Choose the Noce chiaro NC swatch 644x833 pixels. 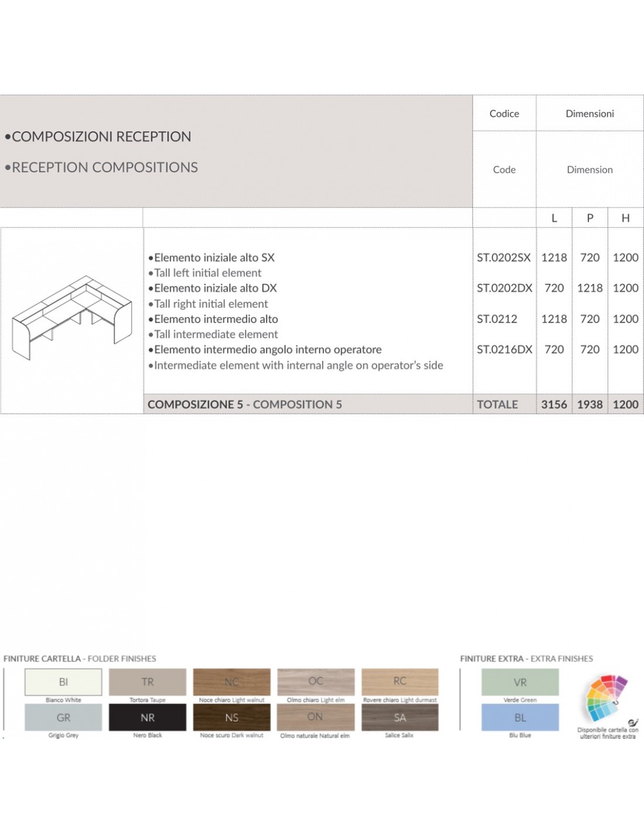coord(232,682)
